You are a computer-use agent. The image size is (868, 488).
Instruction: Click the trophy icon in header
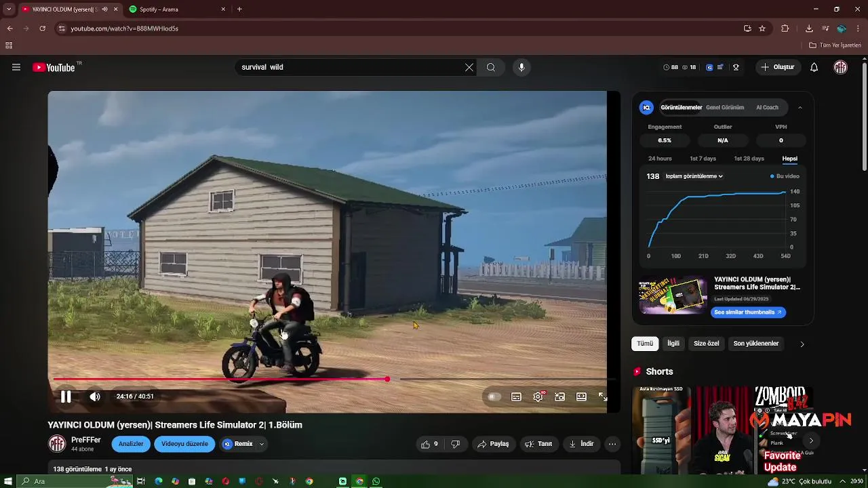coord(736,67)
